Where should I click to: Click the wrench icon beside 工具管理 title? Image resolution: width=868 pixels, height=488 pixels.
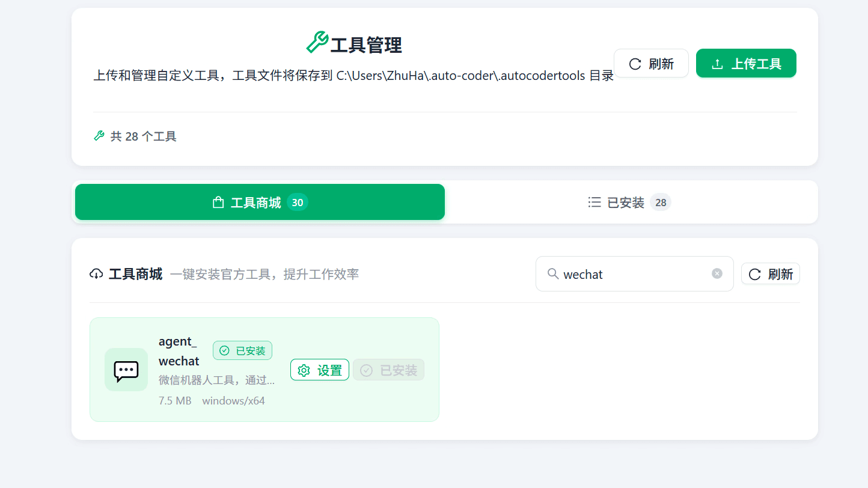[319, 43]
